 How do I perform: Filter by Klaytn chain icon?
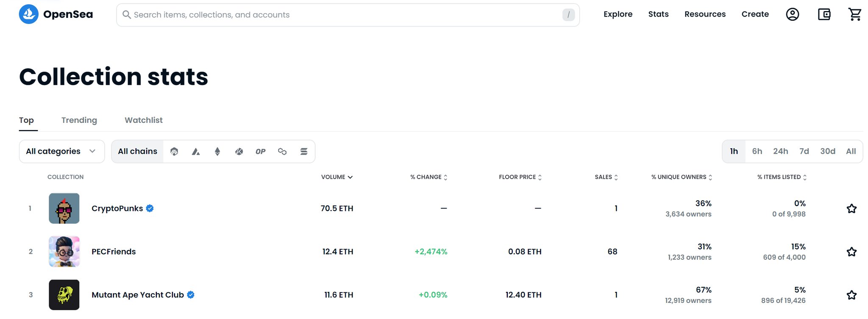239,151
